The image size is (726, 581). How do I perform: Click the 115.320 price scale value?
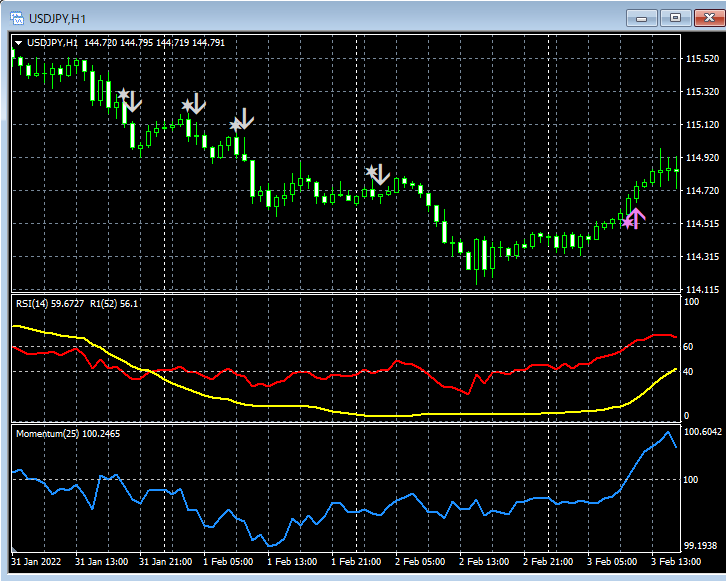[x=702, y=92]
